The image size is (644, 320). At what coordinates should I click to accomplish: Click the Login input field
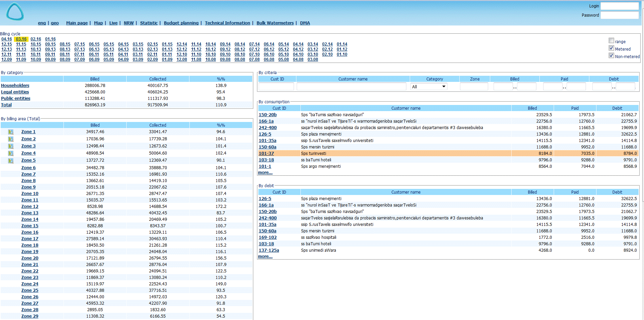(620, 6)
